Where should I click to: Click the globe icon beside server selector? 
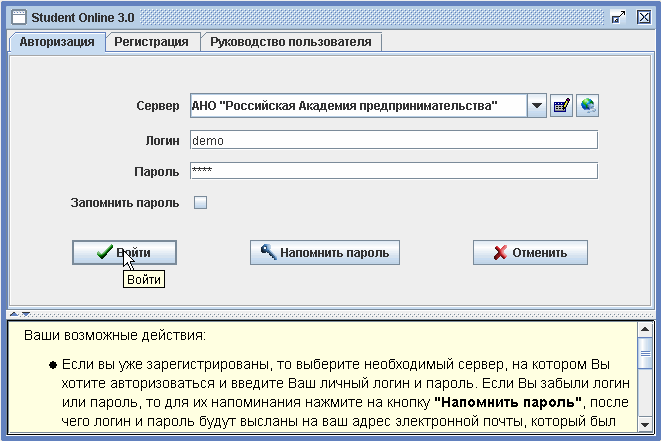tap(587, 106)
